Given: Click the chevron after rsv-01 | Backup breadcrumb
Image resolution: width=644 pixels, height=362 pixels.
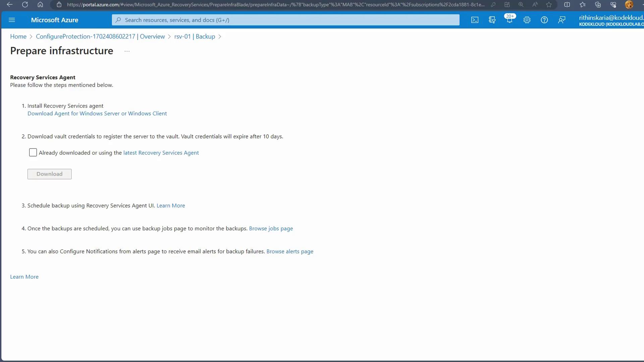Looking at the screenshot, I should coord(220,37).
